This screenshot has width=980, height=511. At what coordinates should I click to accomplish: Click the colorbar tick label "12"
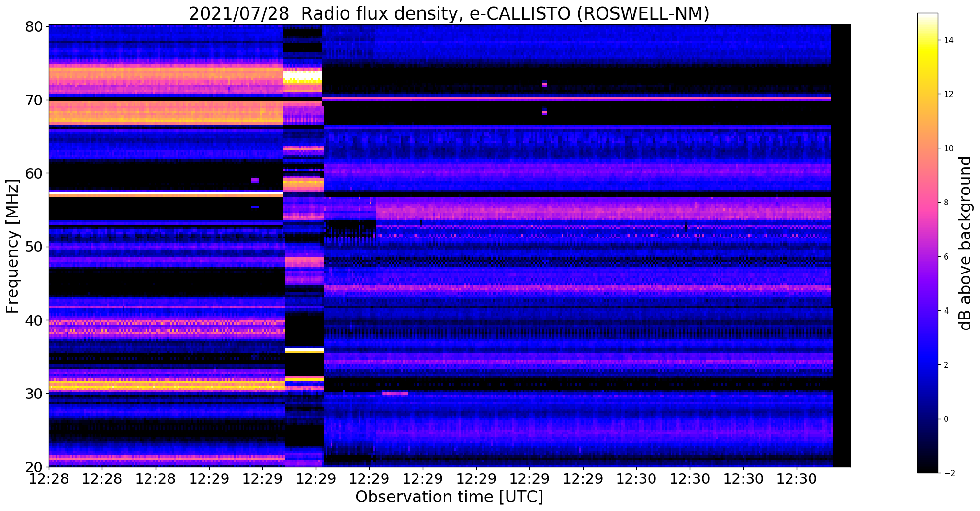pyautogui.click(x=948, y=94)
